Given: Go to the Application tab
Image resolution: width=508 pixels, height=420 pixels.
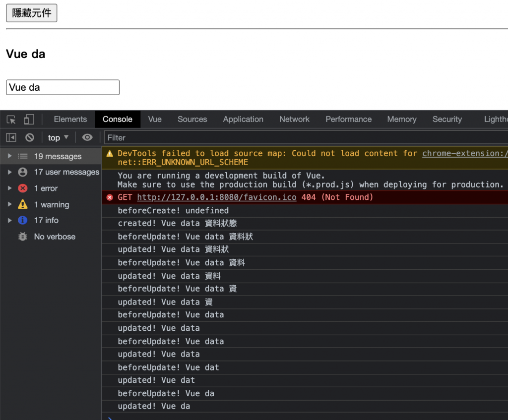Looking at the screenshot, I should click(243, 119).
